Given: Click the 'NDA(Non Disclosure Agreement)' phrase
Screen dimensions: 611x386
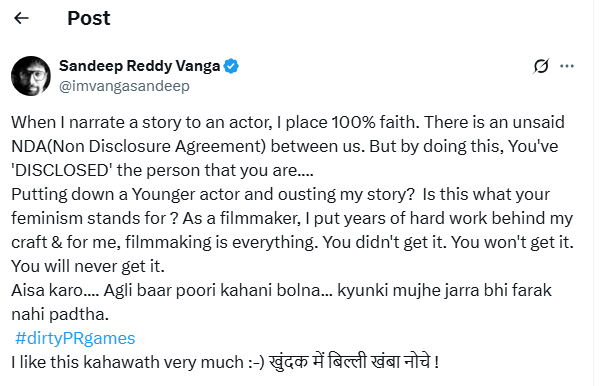Looking at the screenshot, I should 138,146.
